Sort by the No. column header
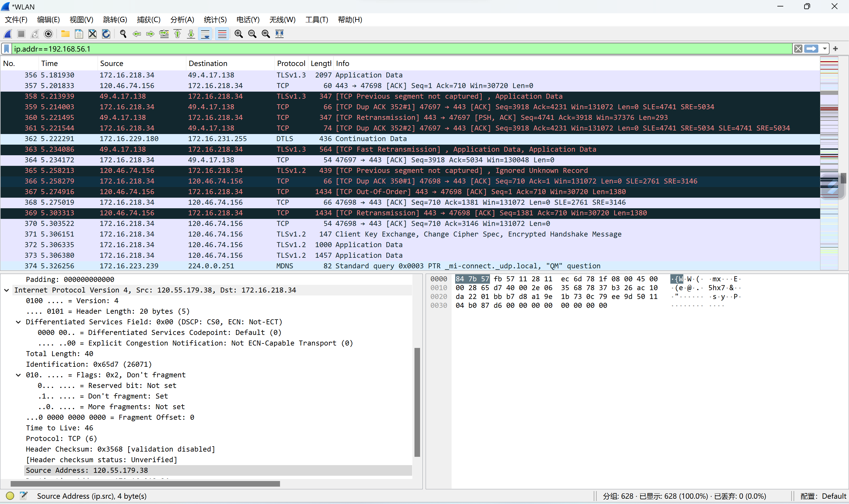 pyautogui.click(x=19, y=64)
